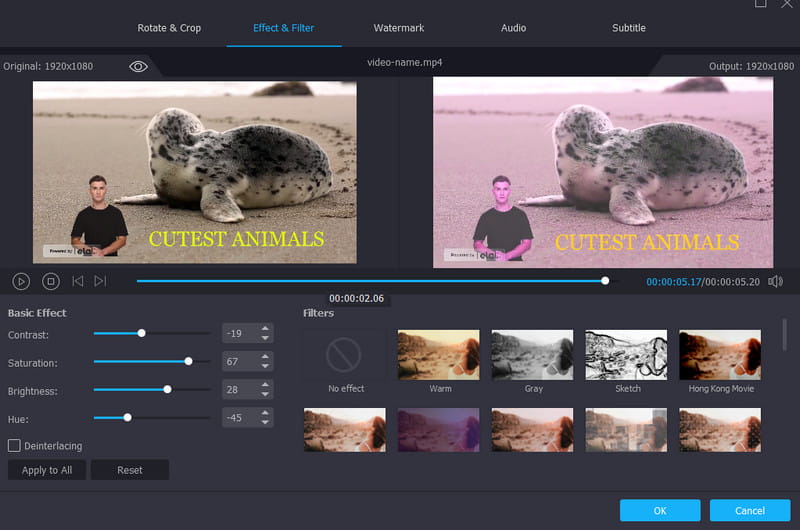Viewport: 800px width, 530px height.
Task: Click the Saturation slider handle
Action: (x=188, y=361)
